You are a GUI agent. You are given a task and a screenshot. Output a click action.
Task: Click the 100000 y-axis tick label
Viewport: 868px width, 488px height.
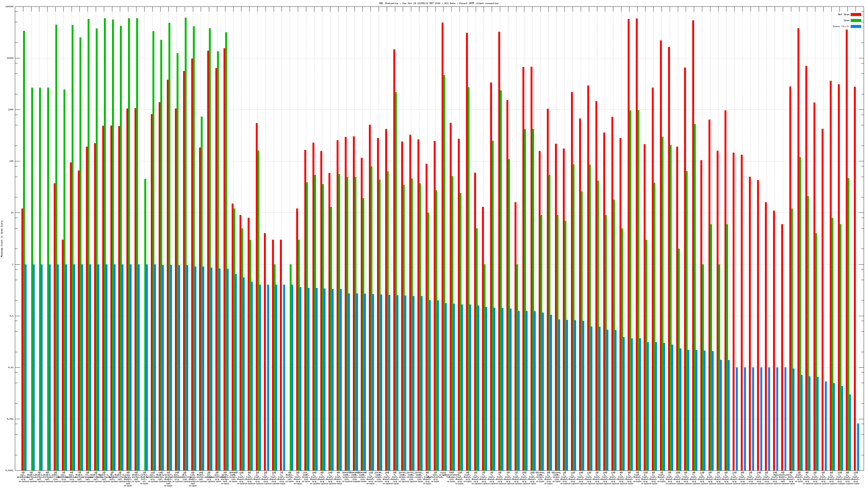coord(10,7)
